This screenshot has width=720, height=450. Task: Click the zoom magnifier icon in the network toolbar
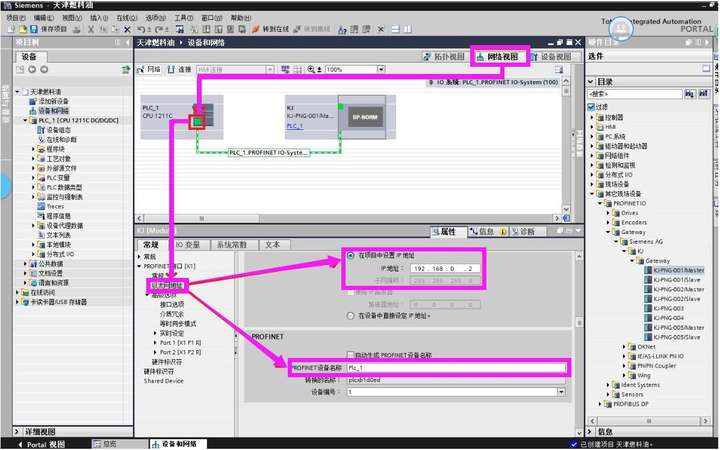[311, 69]
